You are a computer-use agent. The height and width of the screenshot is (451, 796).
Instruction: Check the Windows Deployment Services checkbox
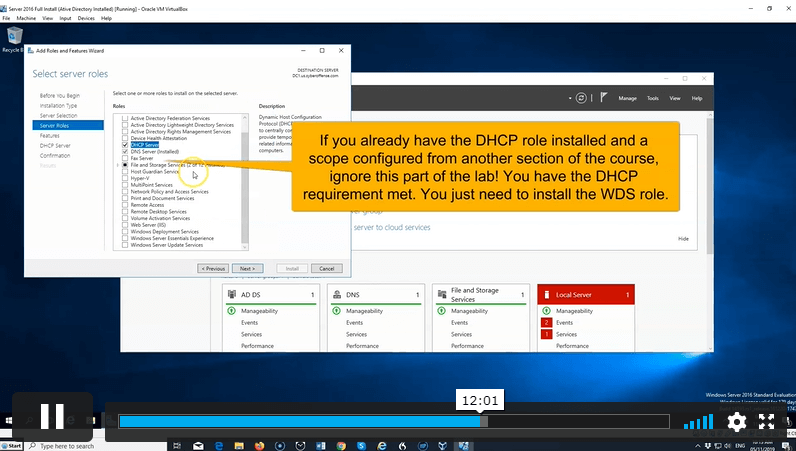click(125, 231)
